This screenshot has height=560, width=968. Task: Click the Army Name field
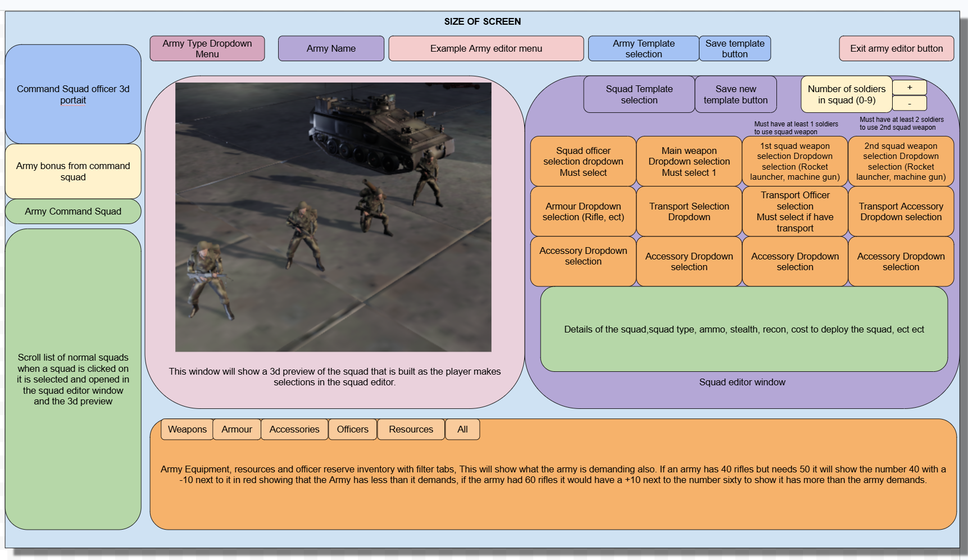pos(331,48)
